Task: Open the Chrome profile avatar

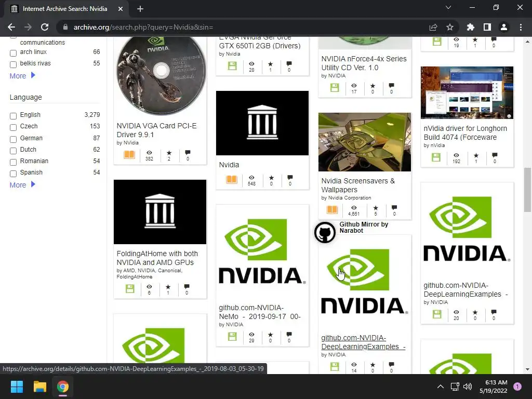Action: click(504, 27)
